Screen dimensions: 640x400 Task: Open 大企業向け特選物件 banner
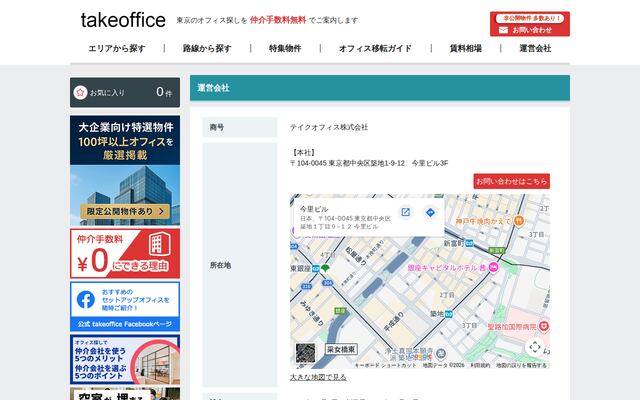[x=125, y=170]
